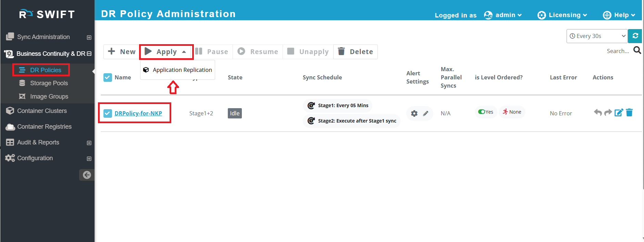This screenshot has height=242, width=644.
Task: Open Image Groups page
Action: click(49, 97)
